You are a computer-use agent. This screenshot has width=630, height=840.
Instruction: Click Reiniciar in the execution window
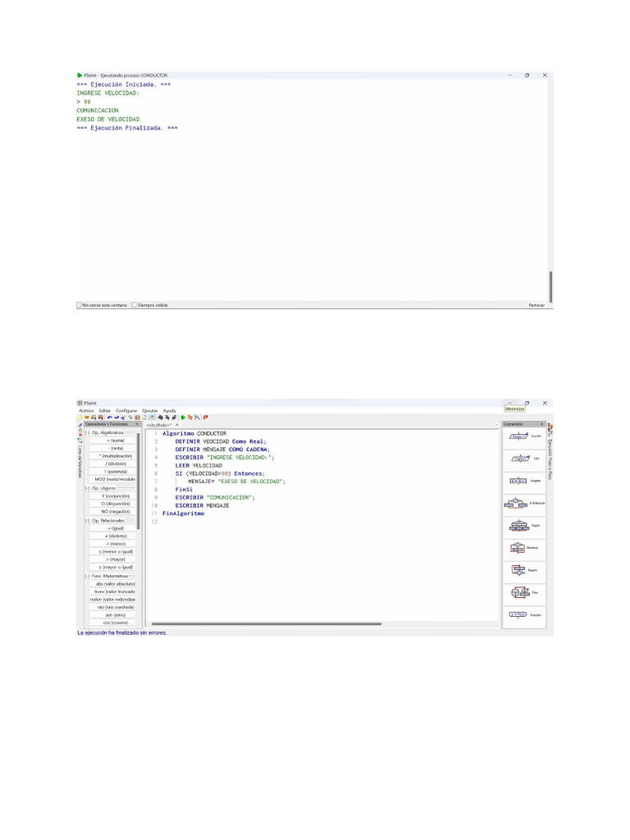click(x=536, y=305)
